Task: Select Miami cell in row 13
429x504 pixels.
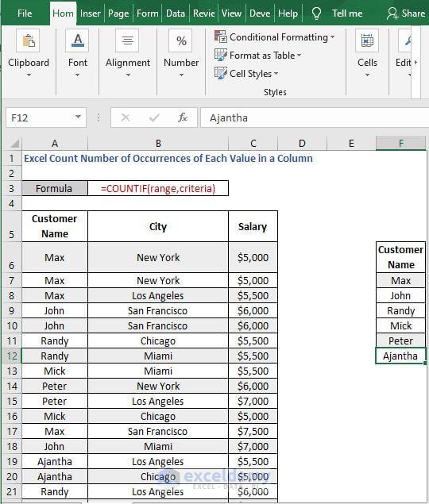Action: (x=158, y=371)
